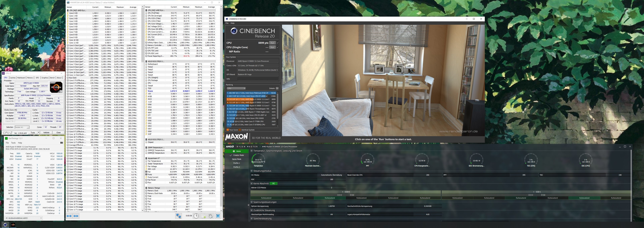Click HWiNFO reset clock icon

(196, 216)
